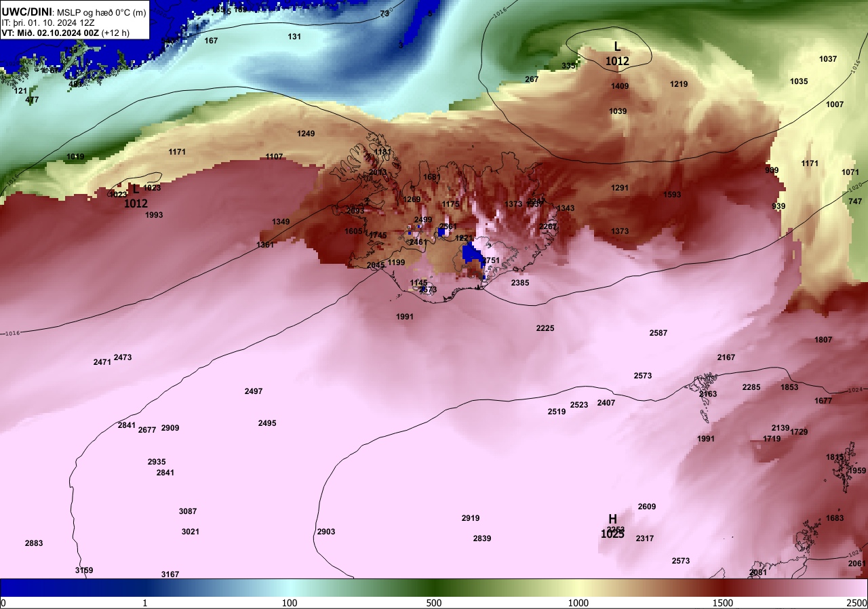
Task: Click the height value 1409
Action: pos(620,86)
